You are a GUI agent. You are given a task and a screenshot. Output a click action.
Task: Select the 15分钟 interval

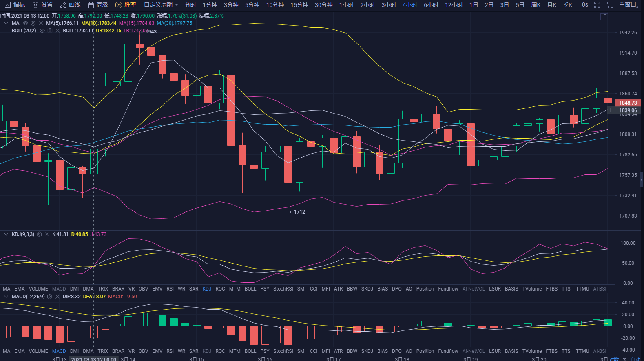tap(299, 5)
